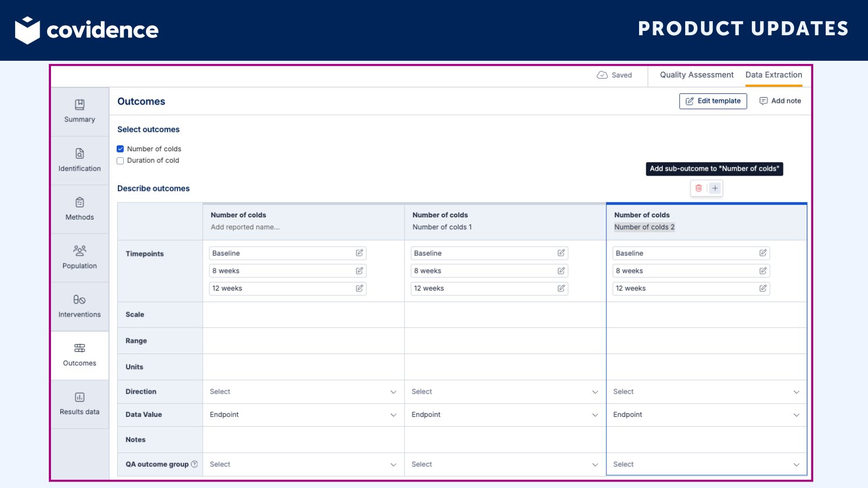Viewport: 868px width, 488px height.
Task: Click the Scale cell in first column
Action: (303, 314)
